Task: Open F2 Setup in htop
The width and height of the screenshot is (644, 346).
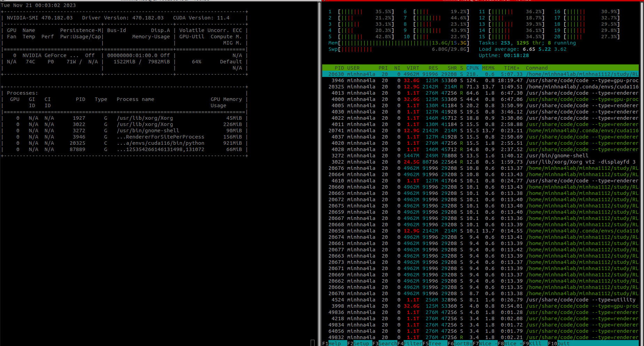Action: pos(359,343)
